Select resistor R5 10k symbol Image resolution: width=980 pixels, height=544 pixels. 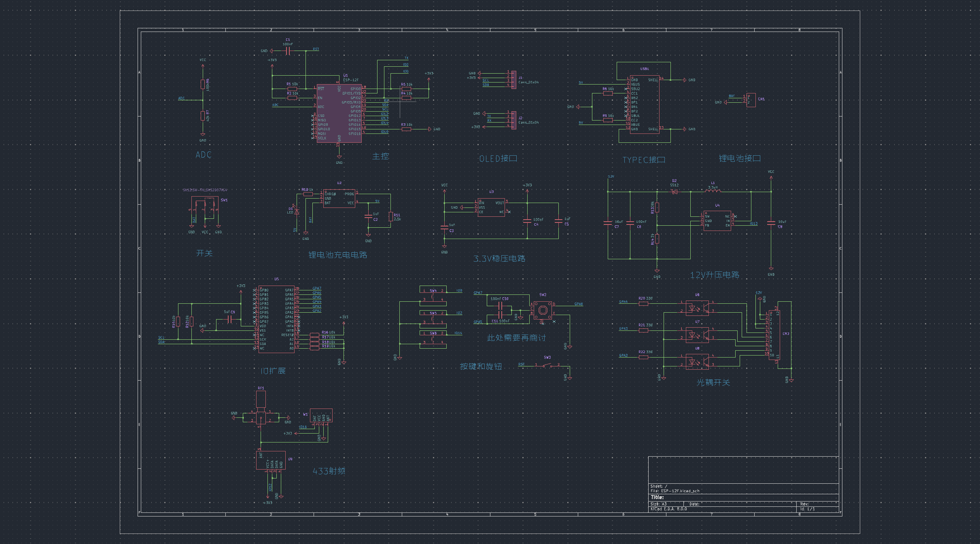[x=406, y=89]
